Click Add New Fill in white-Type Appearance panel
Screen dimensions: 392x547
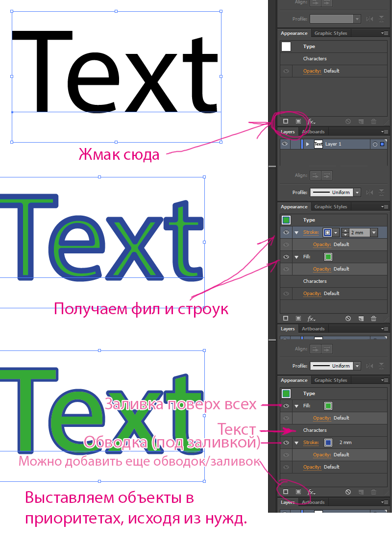298,121
